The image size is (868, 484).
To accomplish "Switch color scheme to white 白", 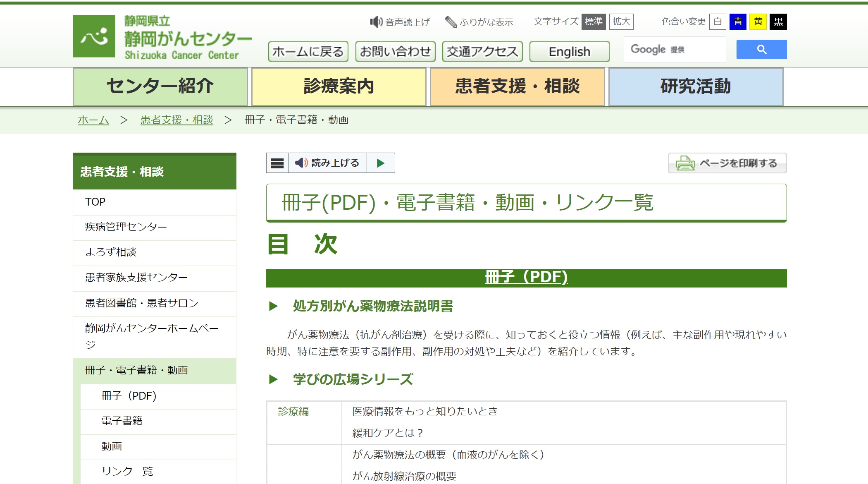I will (718, 22).
